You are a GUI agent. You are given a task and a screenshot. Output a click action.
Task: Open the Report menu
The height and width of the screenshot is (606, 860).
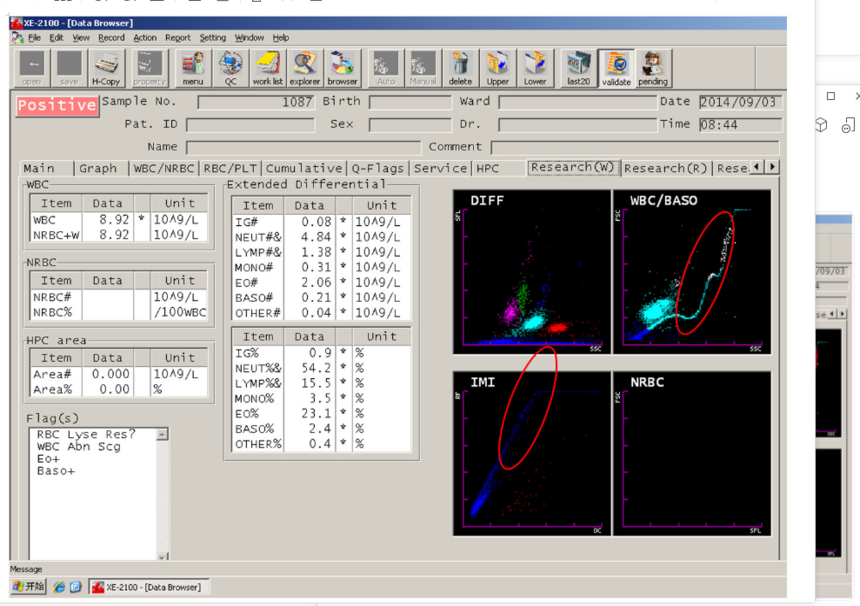pyautogui.click(x=178, y=37)
